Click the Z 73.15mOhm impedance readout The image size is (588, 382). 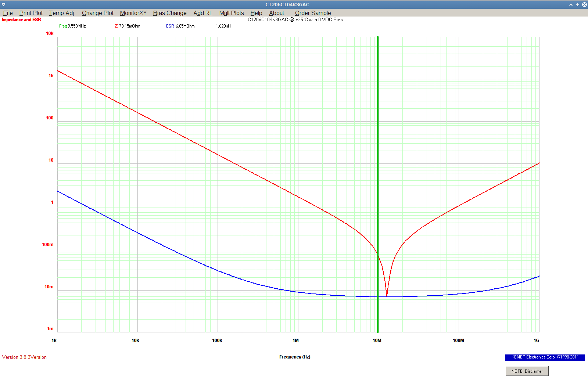point(128,26)
